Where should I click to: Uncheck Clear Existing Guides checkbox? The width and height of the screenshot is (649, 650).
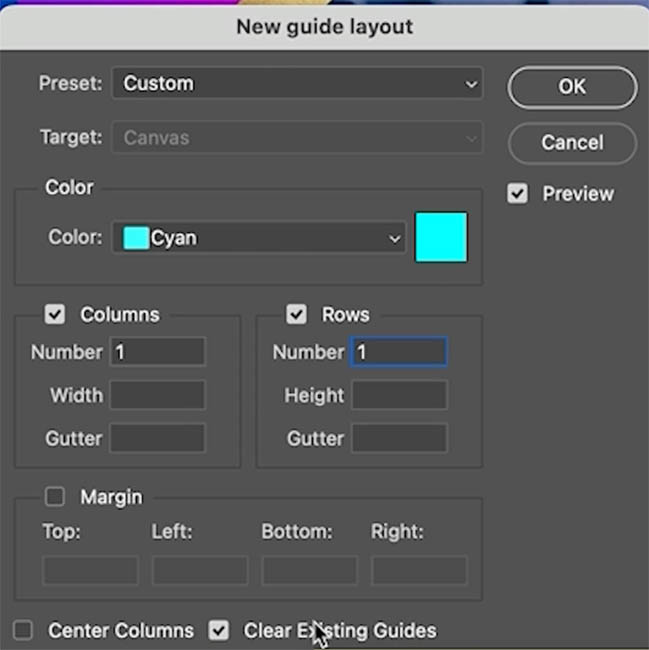219,630
